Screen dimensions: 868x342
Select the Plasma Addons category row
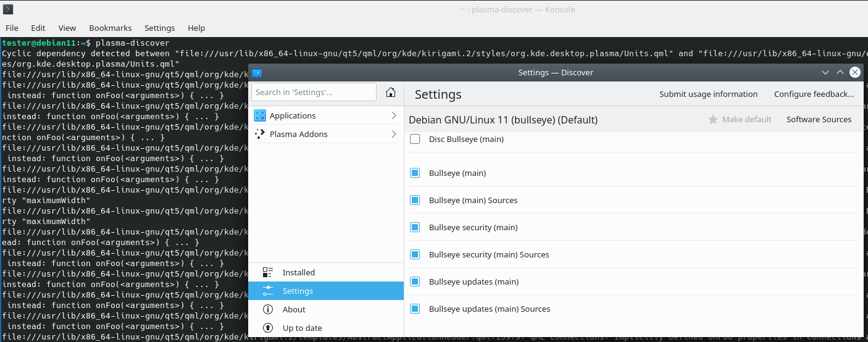(x=326, y=134)
